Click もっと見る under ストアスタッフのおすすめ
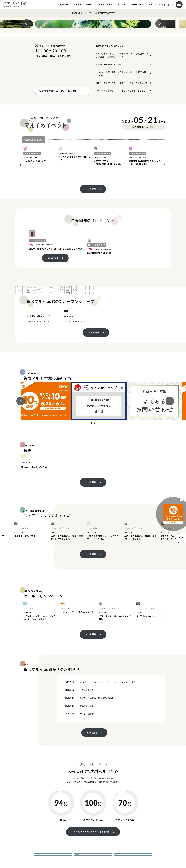Viewport: 186px width, 868px height. [x=93, y=554]
